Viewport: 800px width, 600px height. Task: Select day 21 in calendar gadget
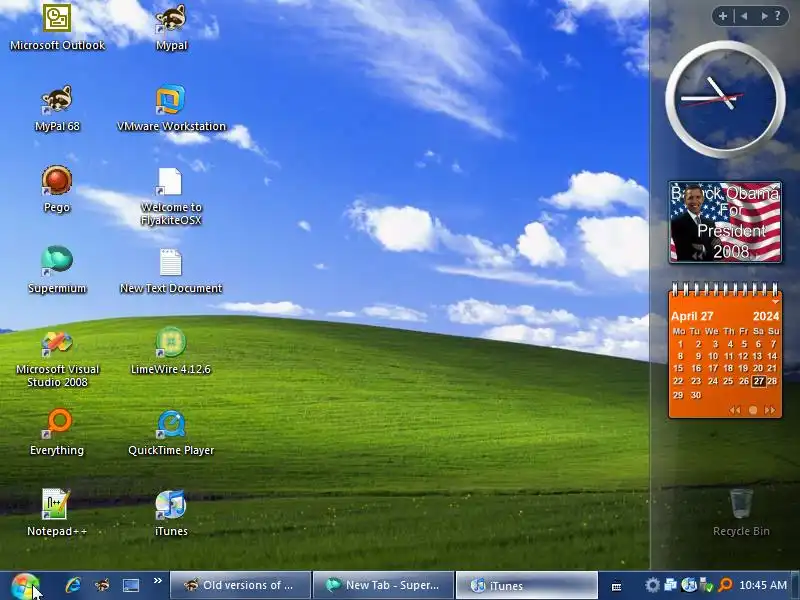click(772, 368)
